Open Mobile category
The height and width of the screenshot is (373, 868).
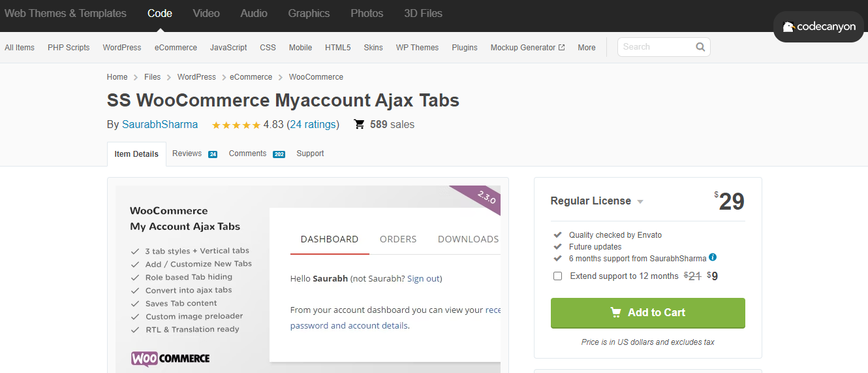tap(300, 48)
